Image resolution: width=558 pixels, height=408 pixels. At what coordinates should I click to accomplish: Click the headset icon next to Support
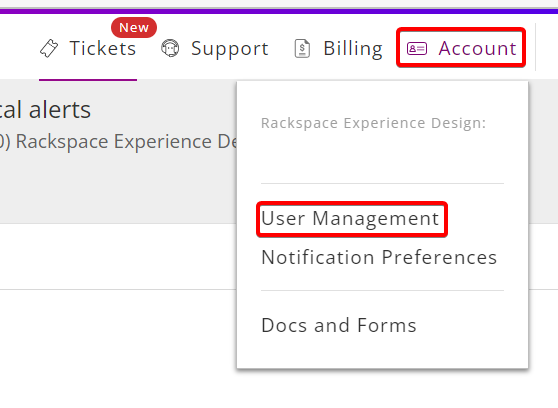click(x=170, y=48)
